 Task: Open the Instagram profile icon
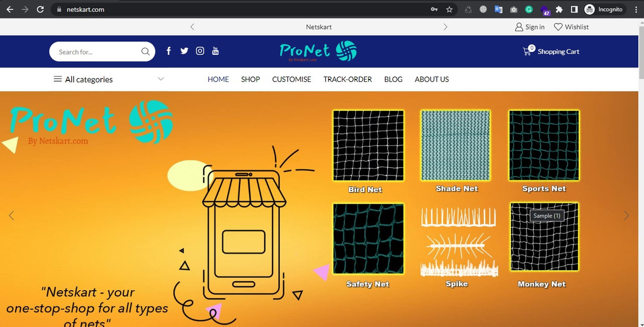[x=200, y=51]
